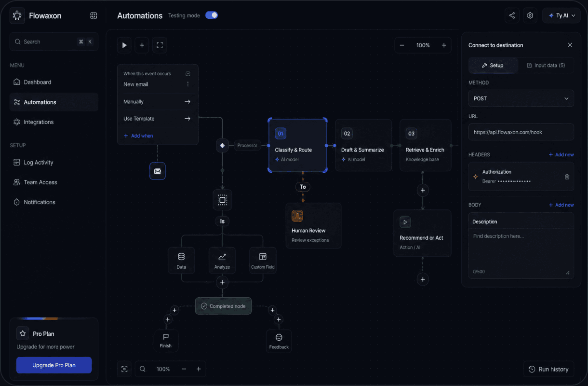The width and height of the screenshot is (588, 386).
Task: Click plus button below Recommend or Act
Action: coord(423,279)
